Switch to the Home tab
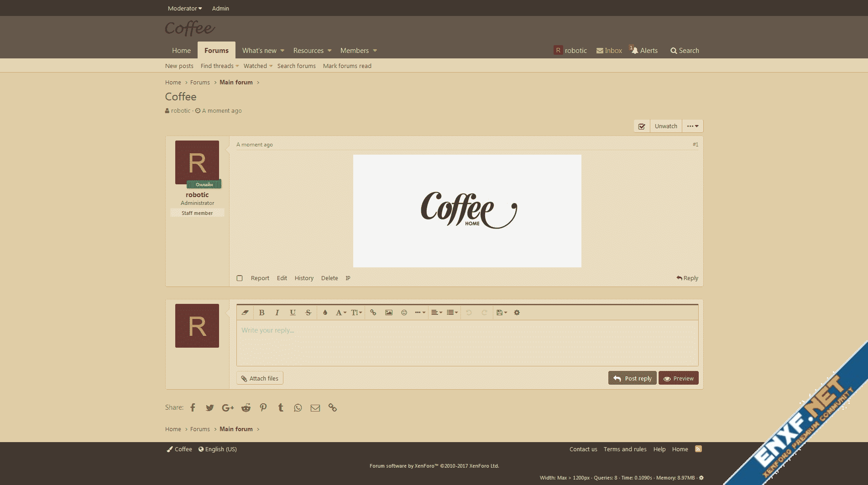868x485 pixels. [x=181, y=51]
